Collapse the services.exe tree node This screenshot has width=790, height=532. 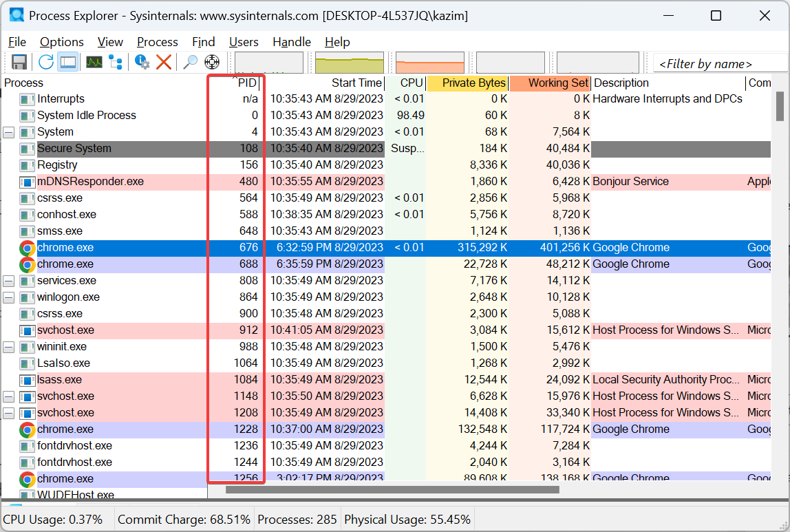(x=8, y=281)
